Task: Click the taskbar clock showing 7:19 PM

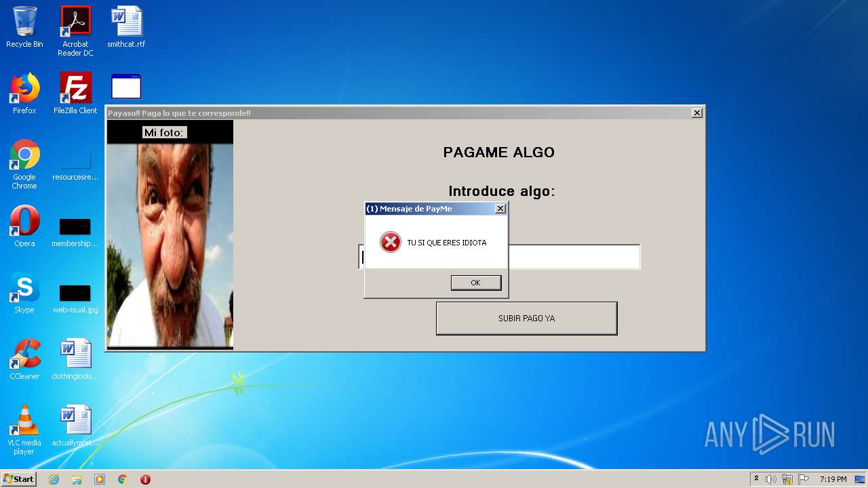Action: [833, 479]
